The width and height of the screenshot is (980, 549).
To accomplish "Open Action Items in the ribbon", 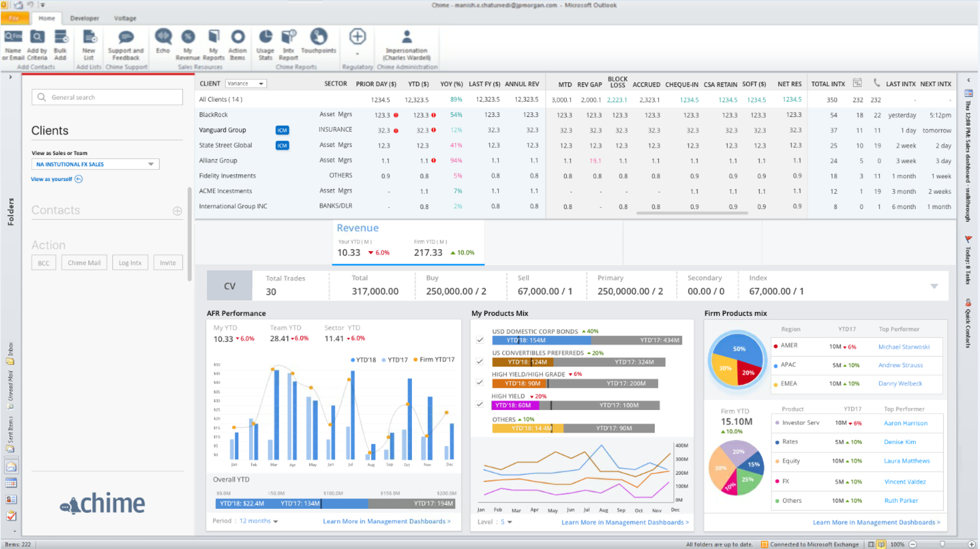I will (x=238, y=45).
